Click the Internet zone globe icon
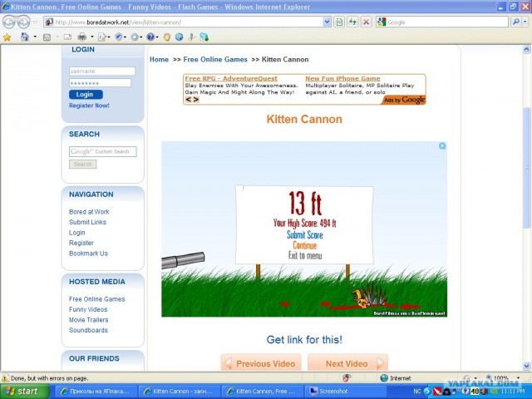Viewport: 532px width, 399px height. pos(384,378)
